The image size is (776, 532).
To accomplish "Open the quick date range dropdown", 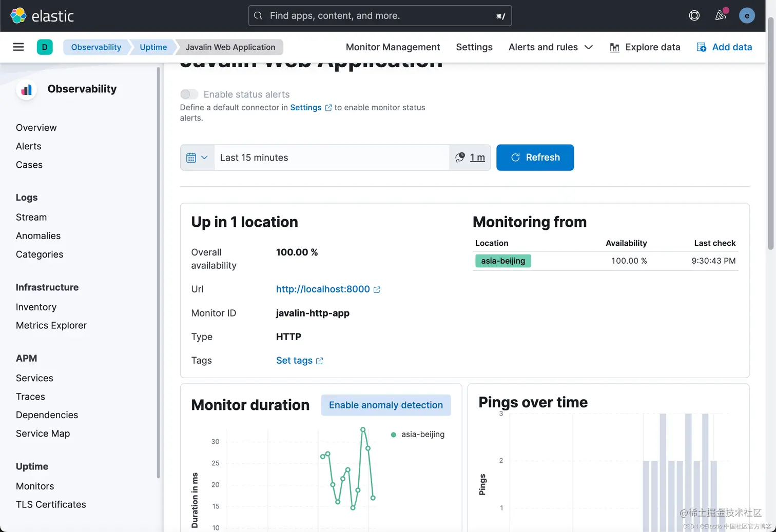I will pos(197,157).
